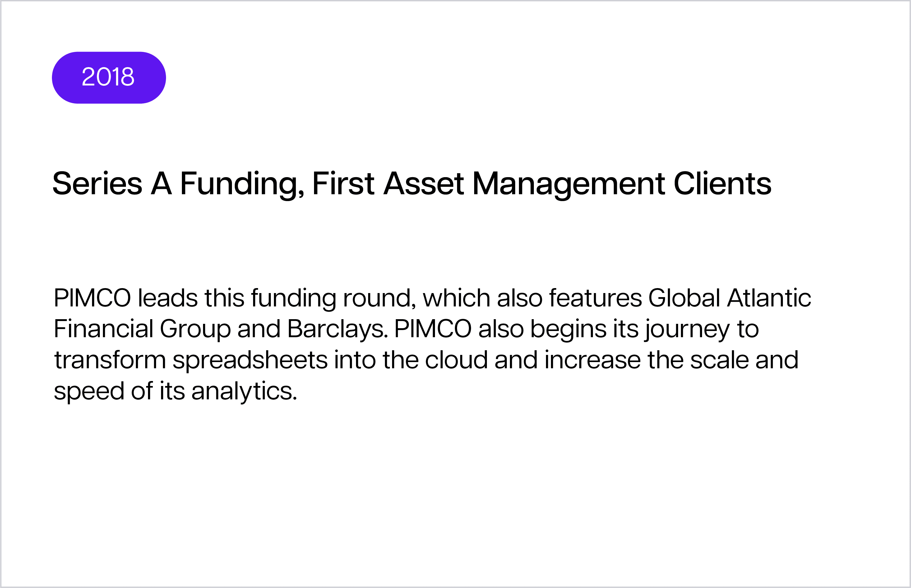Screen dimensions: 911x588
Task: Click the word cloud in the description
Action: pos(456,360)
